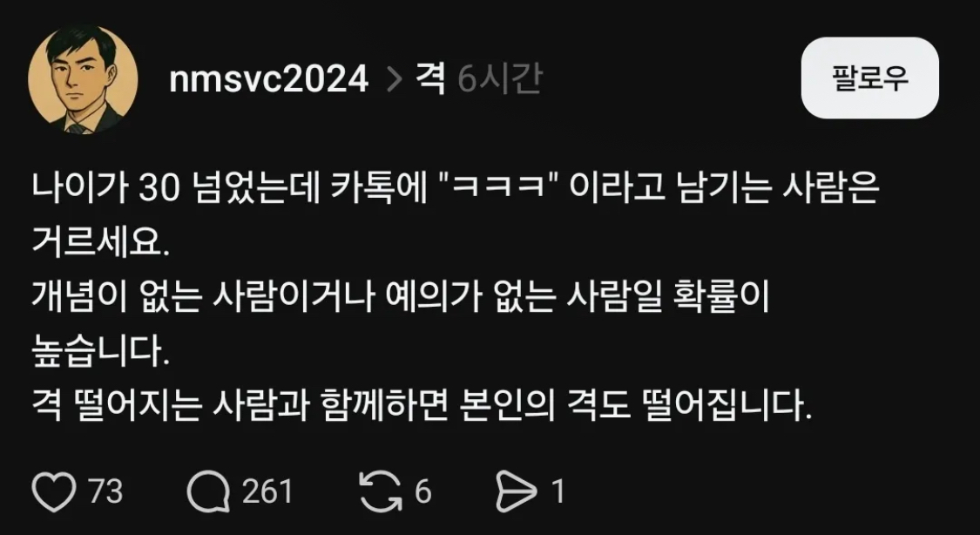Open the nmsvc2024 username link

[x=269, y=80]
